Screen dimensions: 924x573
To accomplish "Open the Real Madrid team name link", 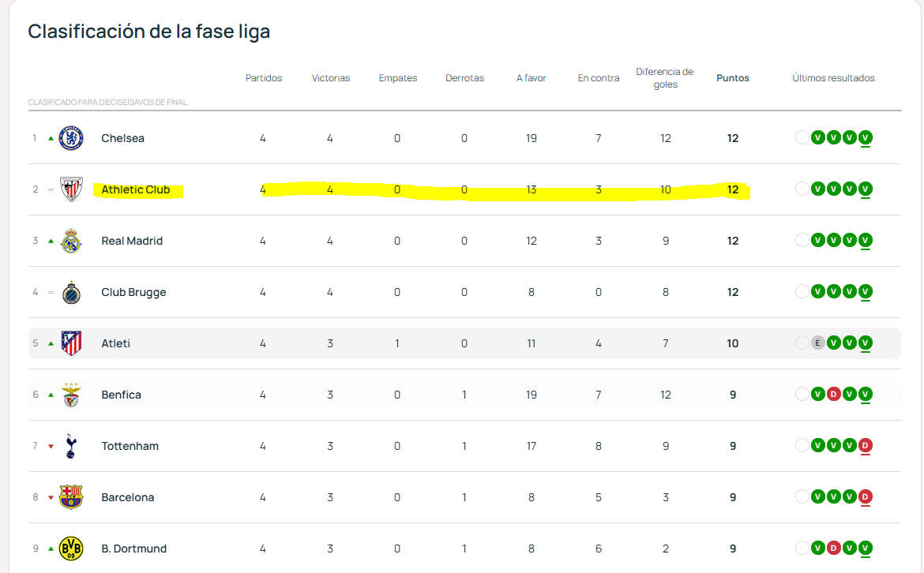I will coord(132,241).
